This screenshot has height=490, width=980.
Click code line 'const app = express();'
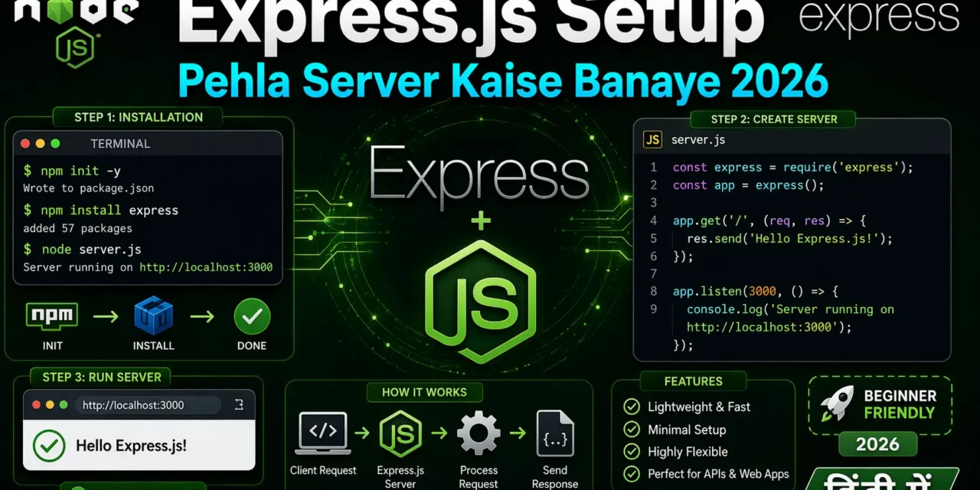pos(749,185)
